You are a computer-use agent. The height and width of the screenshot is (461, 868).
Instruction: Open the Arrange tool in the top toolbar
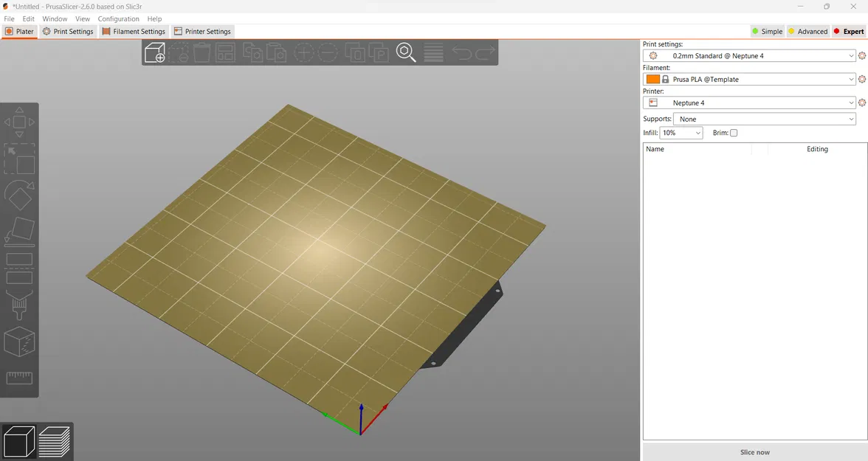pyautogui.click(x=227, y=52)
